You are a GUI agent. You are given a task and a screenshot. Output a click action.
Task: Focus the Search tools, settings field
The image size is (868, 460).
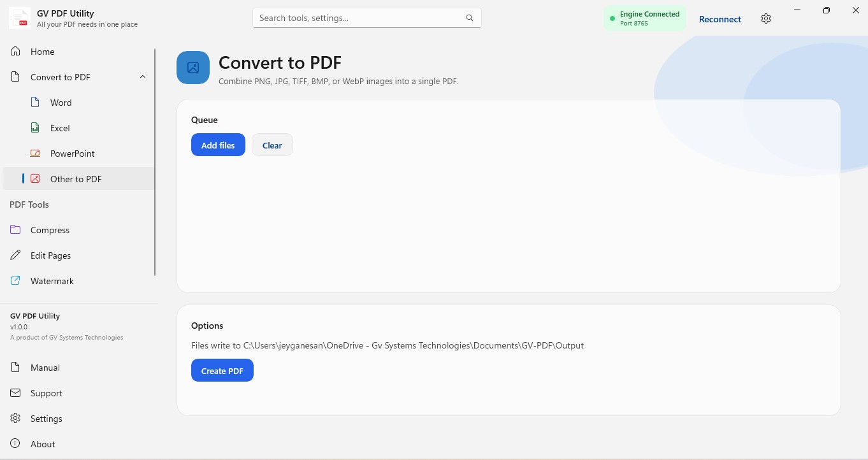click(367, 18)
